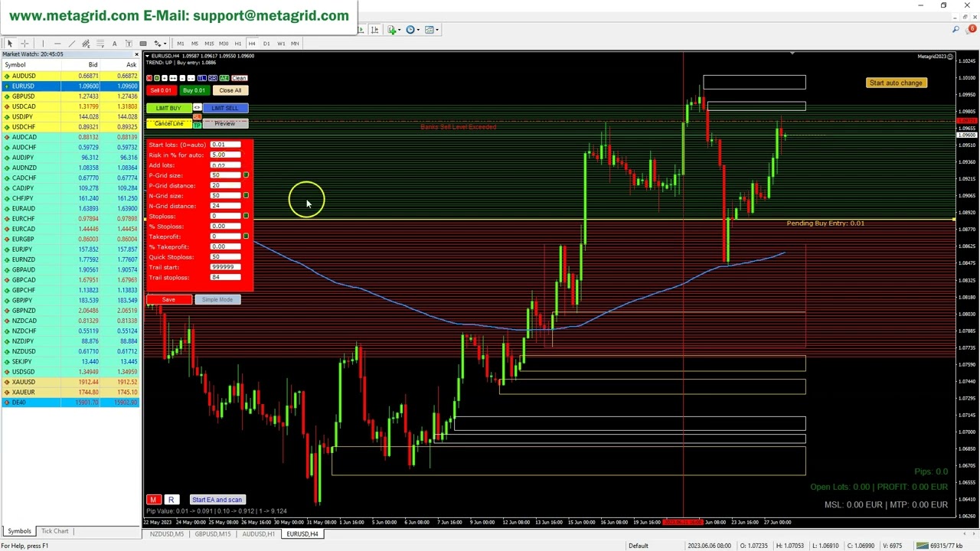Open the indicators list dropdown
This screenshot has height=551, width=980.
coord(395,29)
